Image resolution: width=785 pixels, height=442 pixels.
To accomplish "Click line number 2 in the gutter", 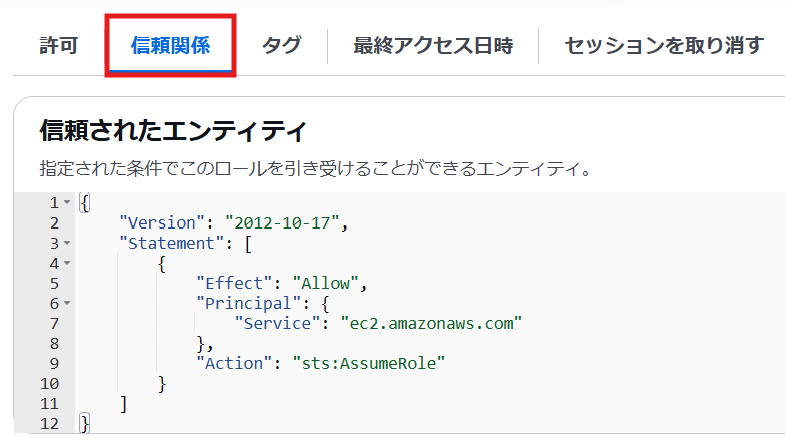I will click(x=54, y=223).
